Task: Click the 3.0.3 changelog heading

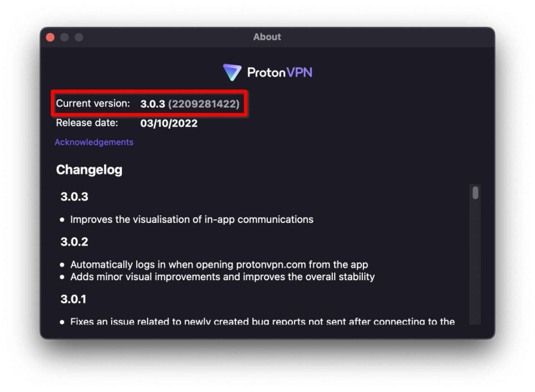Action: (74, 197)
